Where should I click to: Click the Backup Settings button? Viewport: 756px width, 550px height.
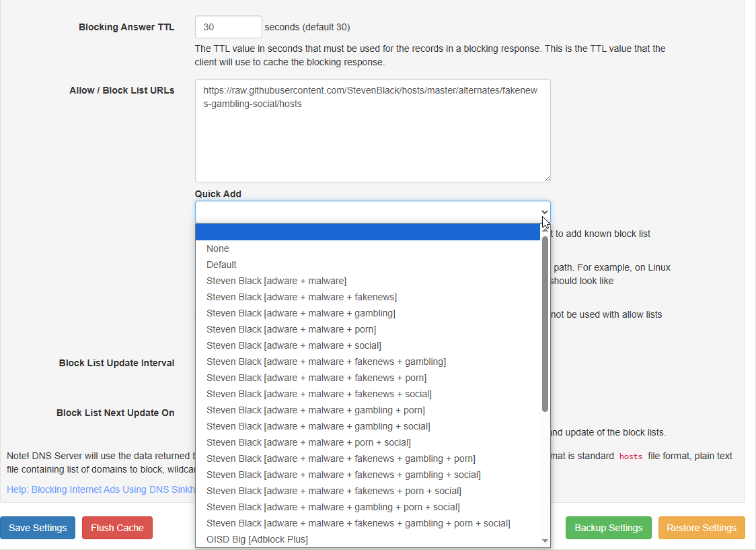(609, 528)
